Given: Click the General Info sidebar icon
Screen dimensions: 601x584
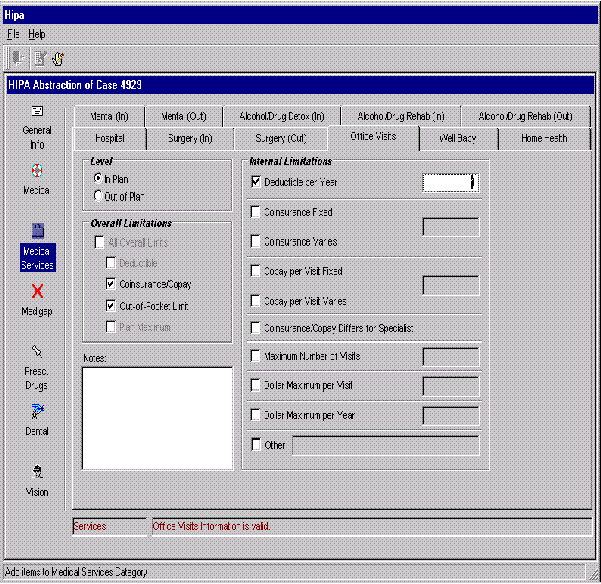Looking at the screenshot, I should point(37,112).
